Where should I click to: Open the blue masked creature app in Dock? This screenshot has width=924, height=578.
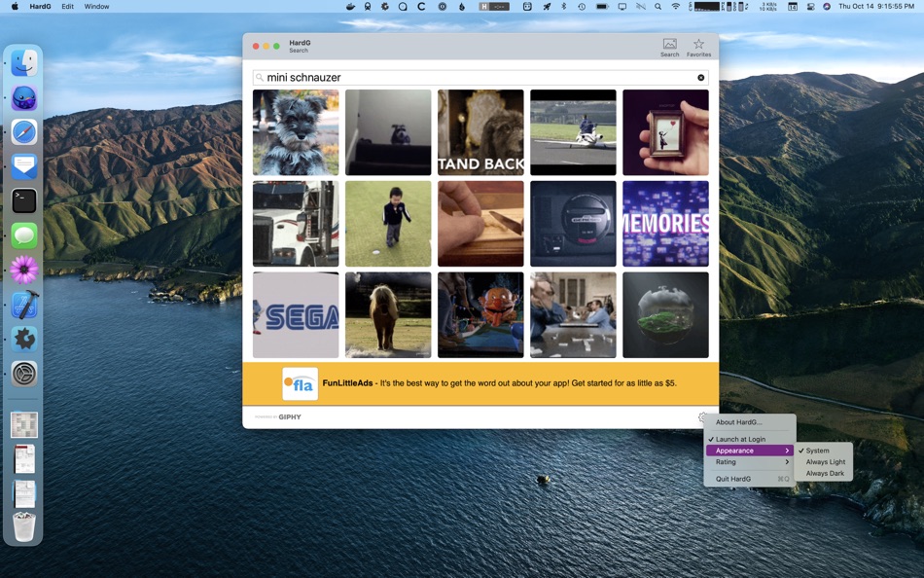(x=24, y=98)
